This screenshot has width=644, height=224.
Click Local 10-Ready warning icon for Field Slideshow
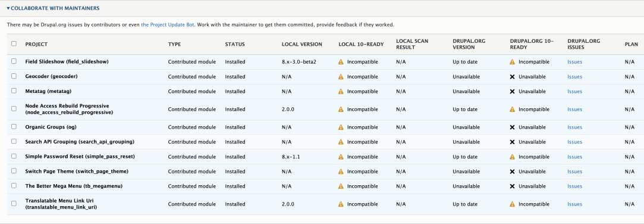point(341,62)
